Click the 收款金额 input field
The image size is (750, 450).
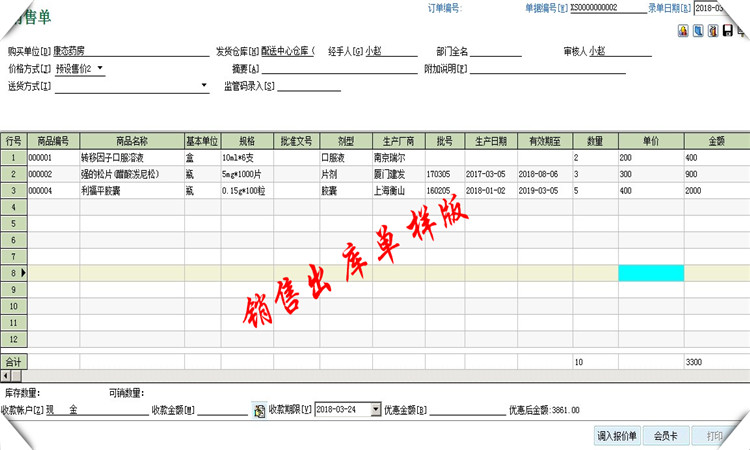click(222, 410)
